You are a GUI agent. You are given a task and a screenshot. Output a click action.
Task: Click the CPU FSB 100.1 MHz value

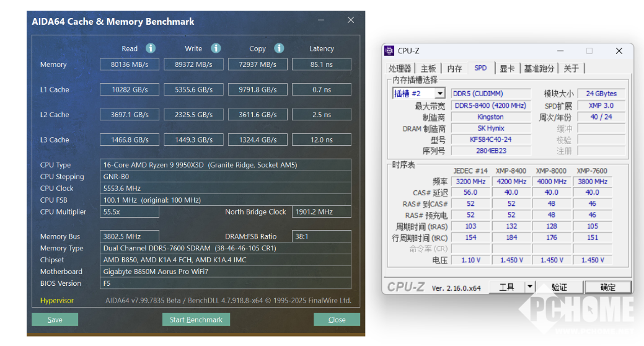point(226,200)
